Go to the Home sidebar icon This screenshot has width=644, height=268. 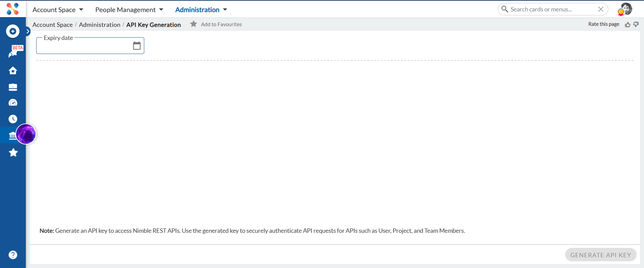pos(13,70)
